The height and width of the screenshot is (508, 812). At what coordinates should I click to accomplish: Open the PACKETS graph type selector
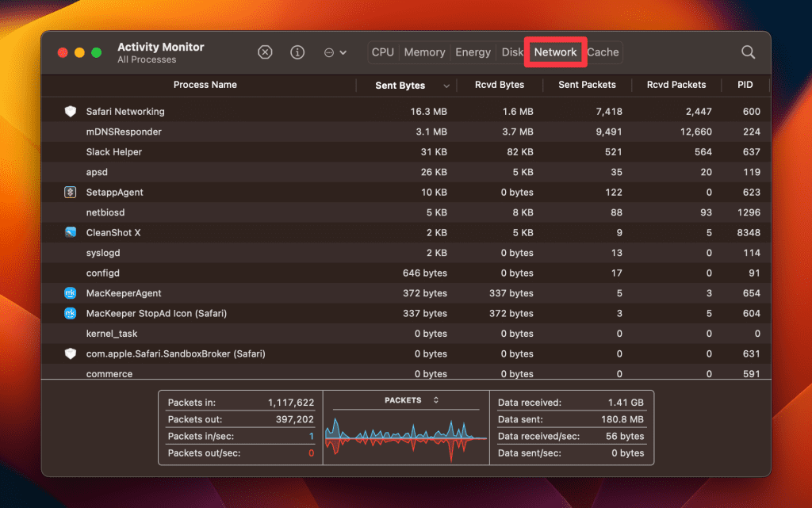(412, 400)
